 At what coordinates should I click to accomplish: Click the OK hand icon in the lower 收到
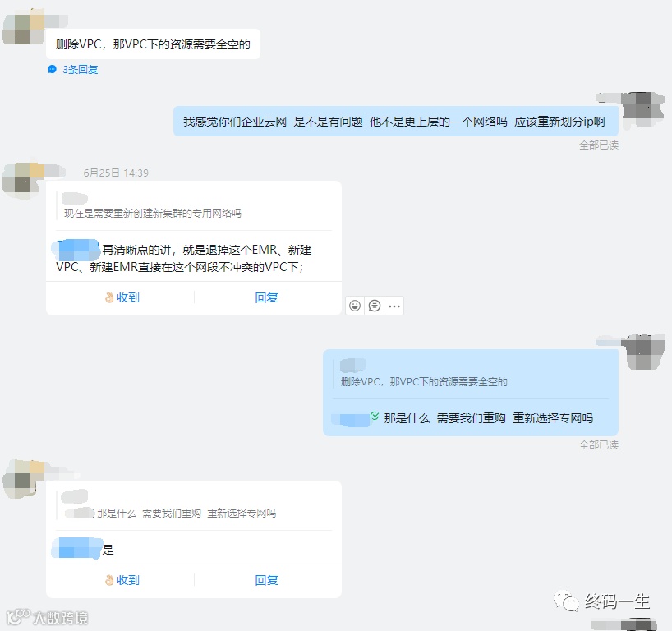[x=109, y=580]
